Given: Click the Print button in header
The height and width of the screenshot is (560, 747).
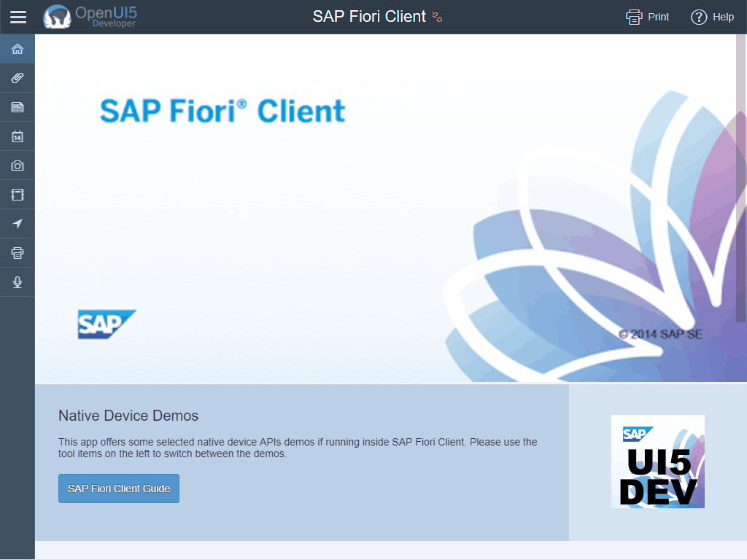Looking at the screenshot, I should pyautogui.click(x=647, y=17).
